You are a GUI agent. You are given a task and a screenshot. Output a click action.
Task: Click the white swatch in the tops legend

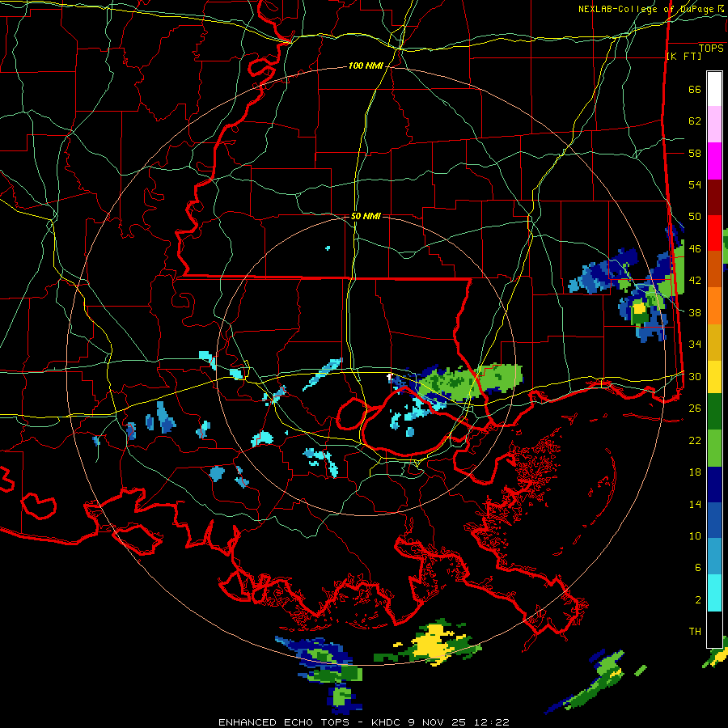click(x=714, y=89)
